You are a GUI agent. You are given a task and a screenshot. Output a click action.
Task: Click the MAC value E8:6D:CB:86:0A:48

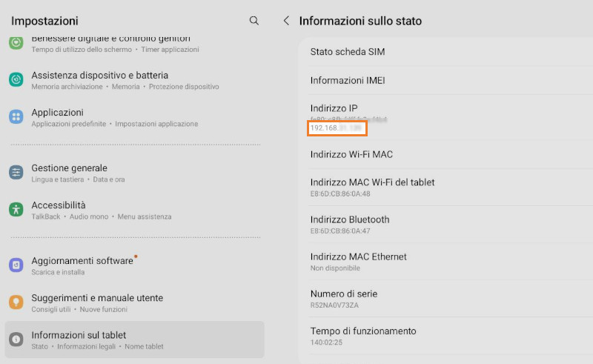(x=340, y=193)
